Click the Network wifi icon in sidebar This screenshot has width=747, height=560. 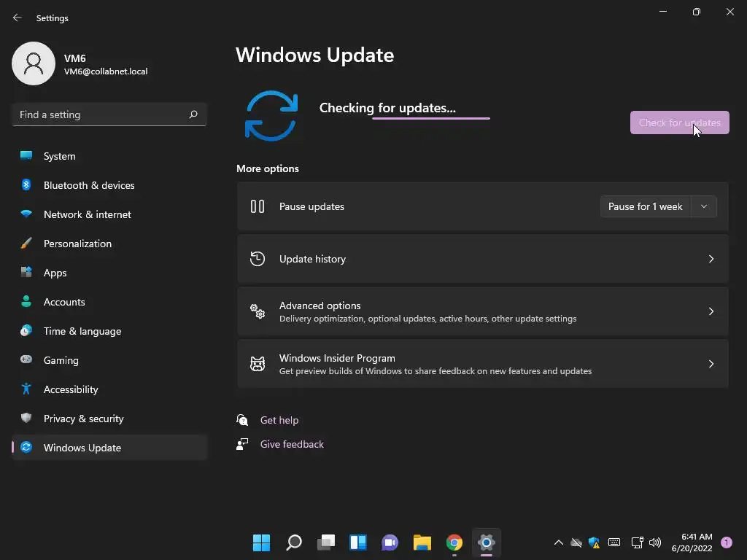(26, 214)
